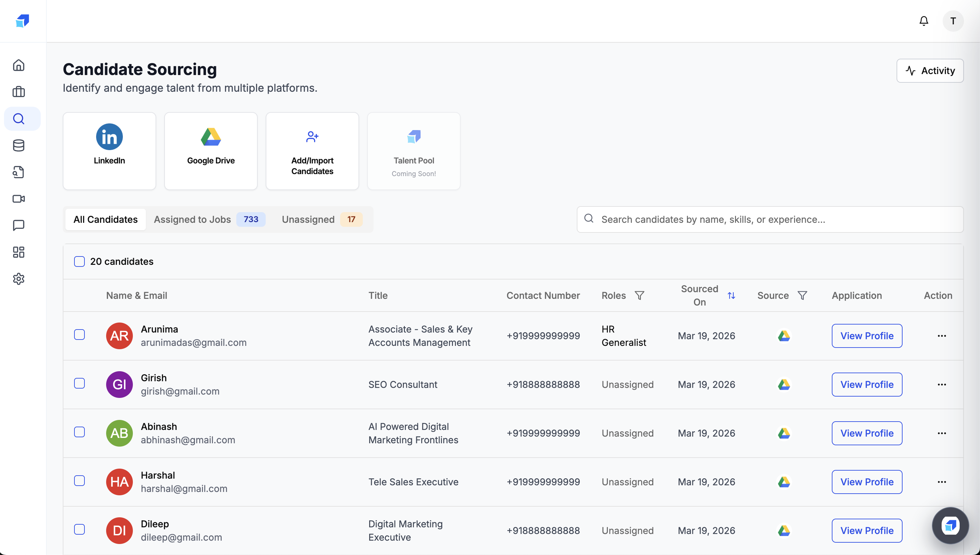Viewport: 980px width, 555px height.
Task: Select the LinkedIn sourcing card
Action: pyautogui.click(x=109, y=150)
